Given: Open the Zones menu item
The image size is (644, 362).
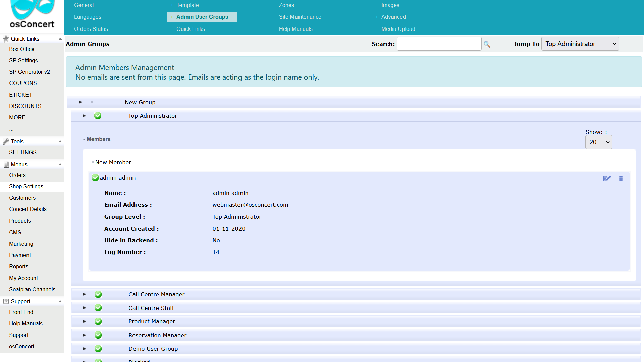Looking at the screenshot, I should tap(286, 5).
